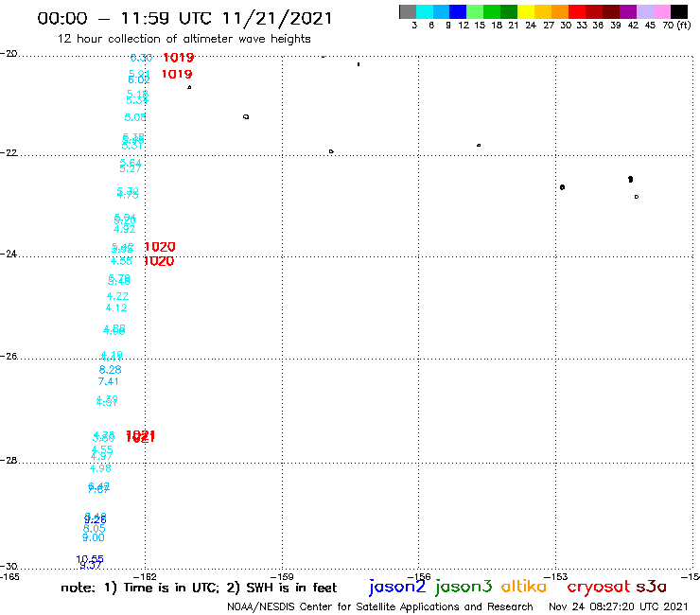Select the pink swatch in the color scale

tap(661, 11)
